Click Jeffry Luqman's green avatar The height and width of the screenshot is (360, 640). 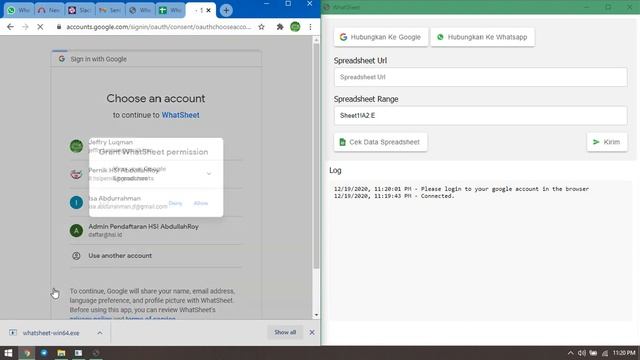pyautogui.click(x=76, y=146)
